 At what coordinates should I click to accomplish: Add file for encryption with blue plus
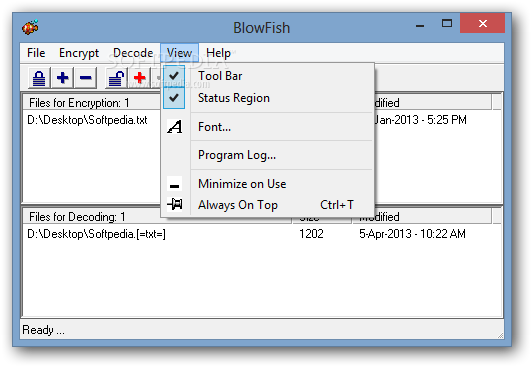click(62, 78)
